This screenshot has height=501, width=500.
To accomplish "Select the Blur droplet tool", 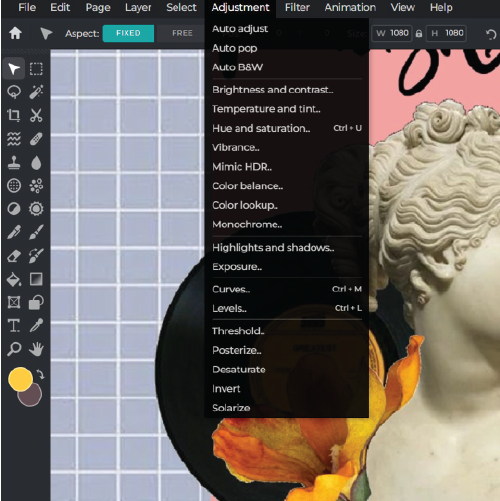I will [36, 162].
